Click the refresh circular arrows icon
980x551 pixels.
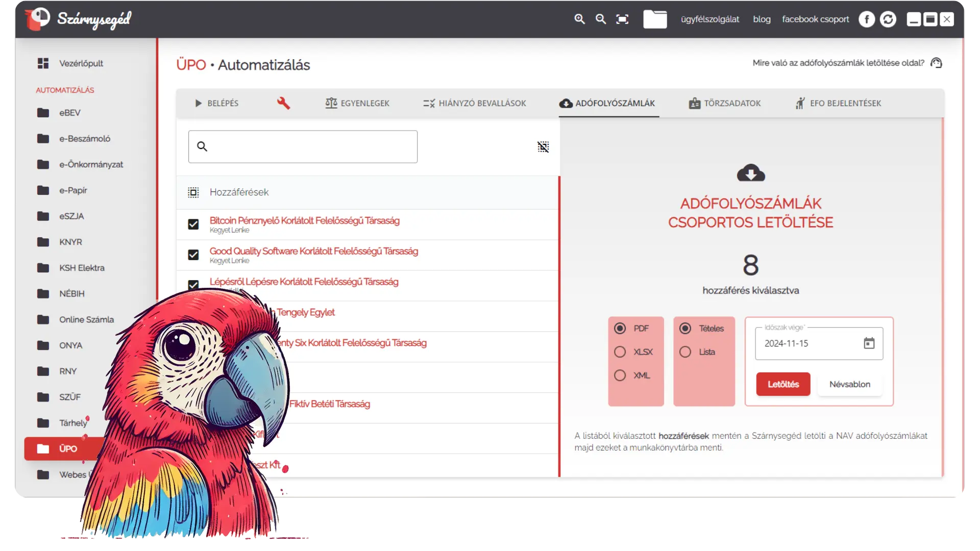tap(888, 19)
